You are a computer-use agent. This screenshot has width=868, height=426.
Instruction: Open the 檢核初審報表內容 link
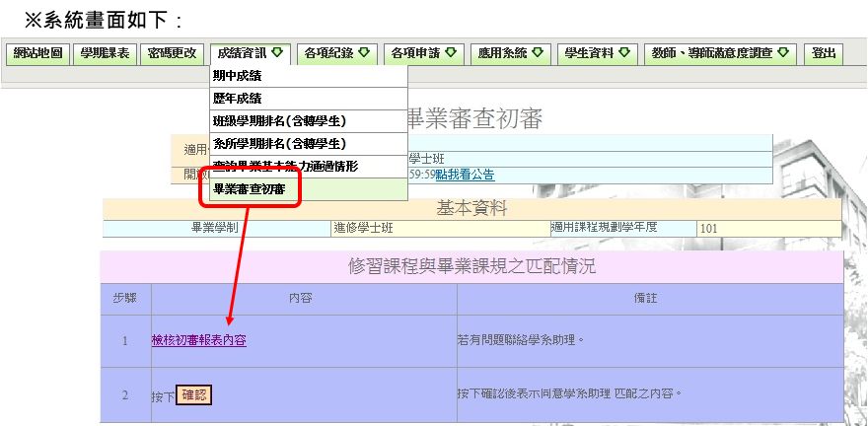pos(199,340)
